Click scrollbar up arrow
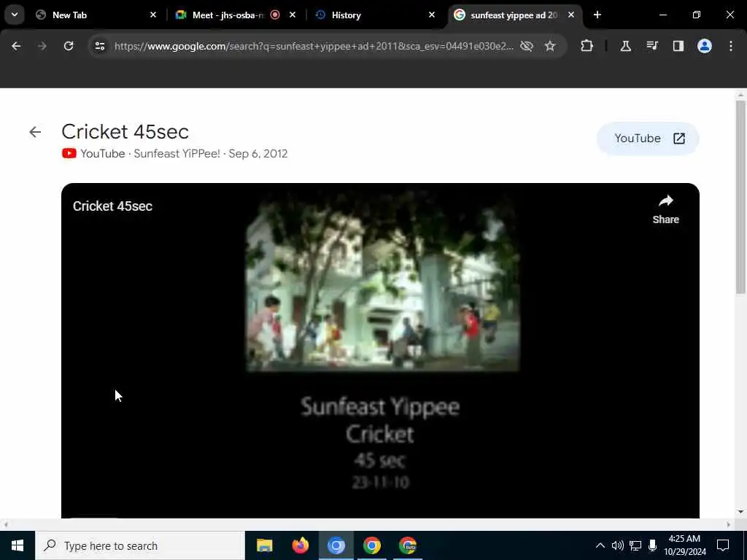This screenshot has width=747, height=560. coord(740,95)
